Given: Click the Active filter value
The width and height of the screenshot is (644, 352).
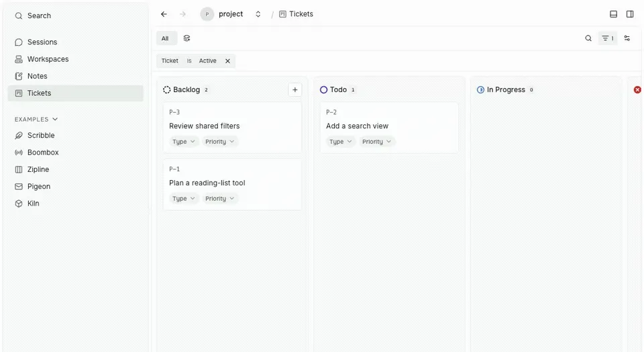Looking at the screenshot, I should pyautogui.click(x=207, y=61).
